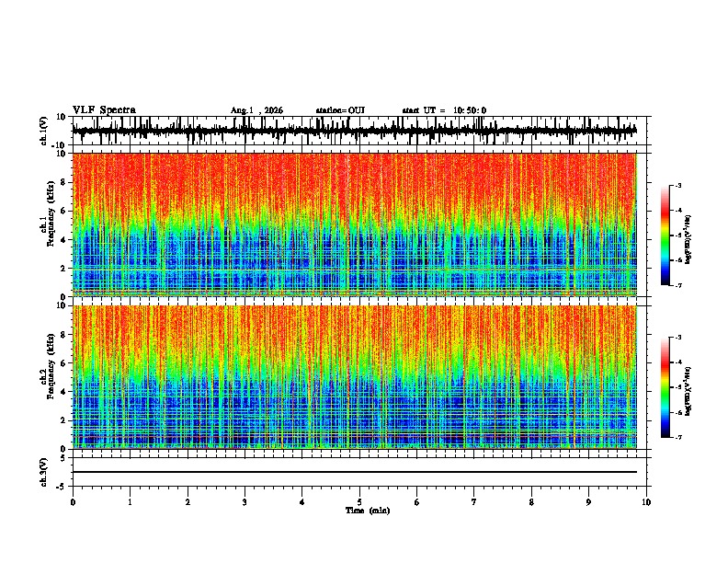Click the '4' kHz tick of ch.2 spectrogram
The width and height of the screenshot is (728, 563).
[63, 392]
